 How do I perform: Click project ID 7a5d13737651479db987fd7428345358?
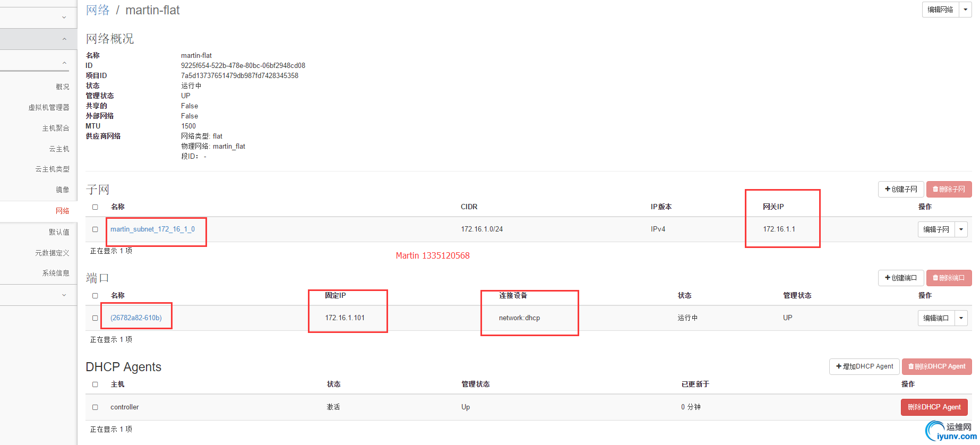239,76
